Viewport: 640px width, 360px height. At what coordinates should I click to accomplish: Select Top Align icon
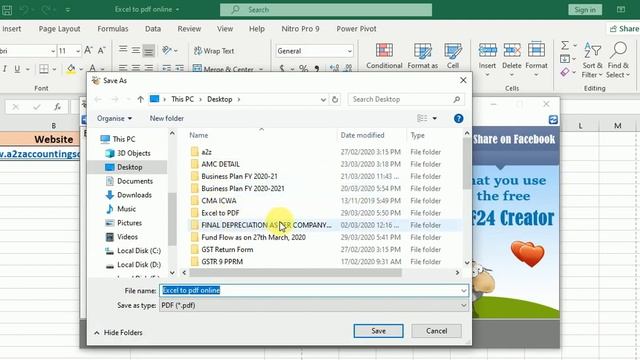click(122, 51)
